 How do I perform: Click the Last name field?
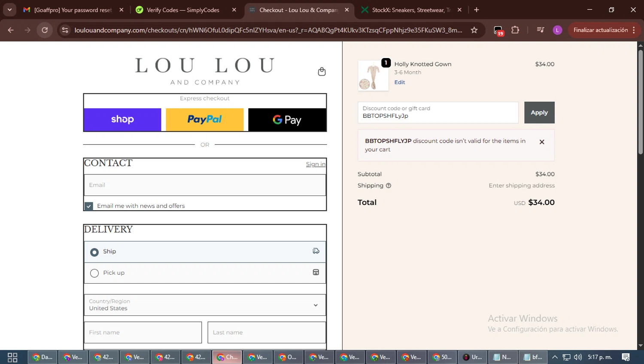[267, 332]
